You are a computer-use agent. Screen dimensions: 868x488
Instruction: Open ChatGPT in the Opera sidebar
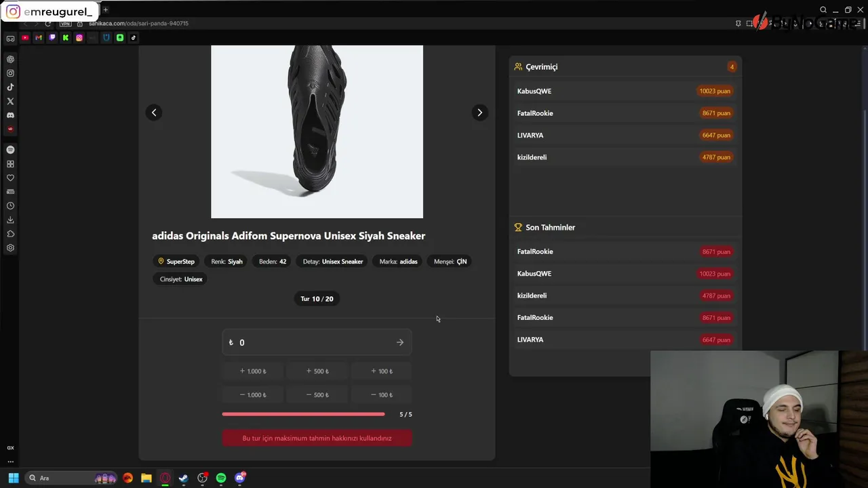pyautogui.click(x=10, y=60)
